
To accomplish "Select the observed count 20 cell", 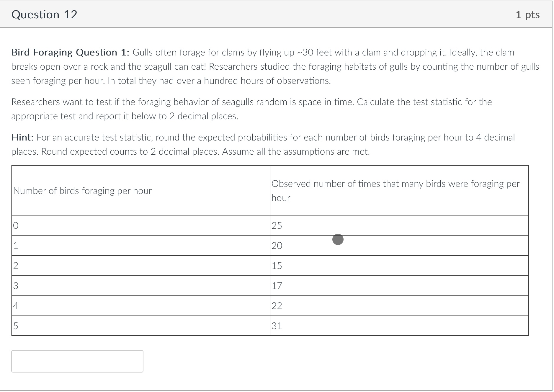I will tap(277, 245).
